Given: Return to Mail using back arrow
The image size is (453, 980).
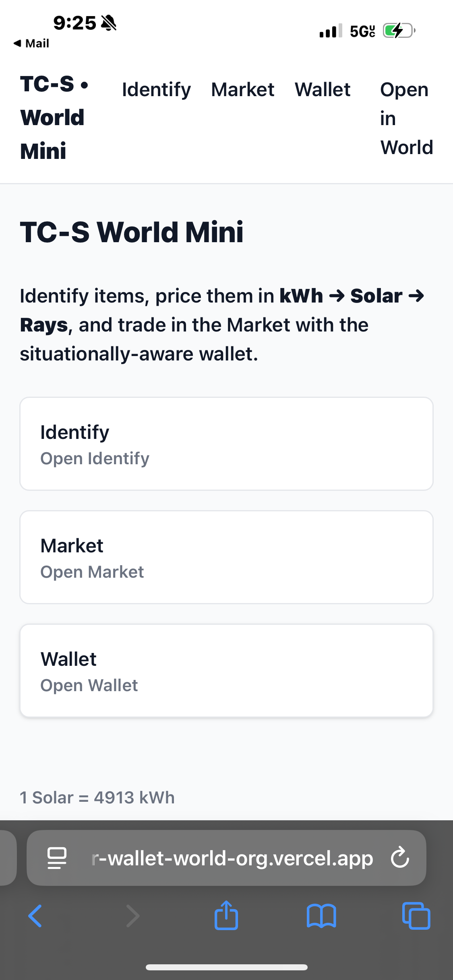Looking at the screenshot, I should (31, 43).
